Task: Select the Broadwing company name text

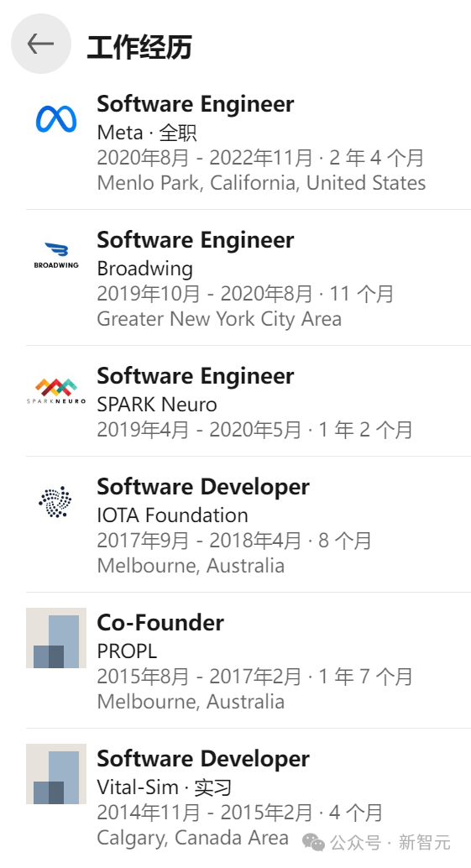Action: 145,269
